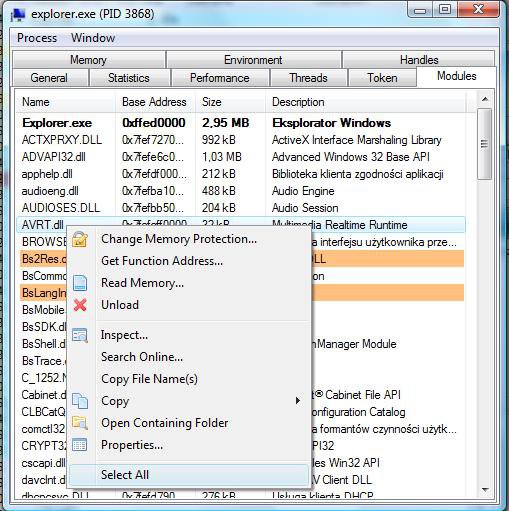This screenshot has width=509, height=511.
Task: Click the Audio Engine description cell
Action: pos(303,191)
